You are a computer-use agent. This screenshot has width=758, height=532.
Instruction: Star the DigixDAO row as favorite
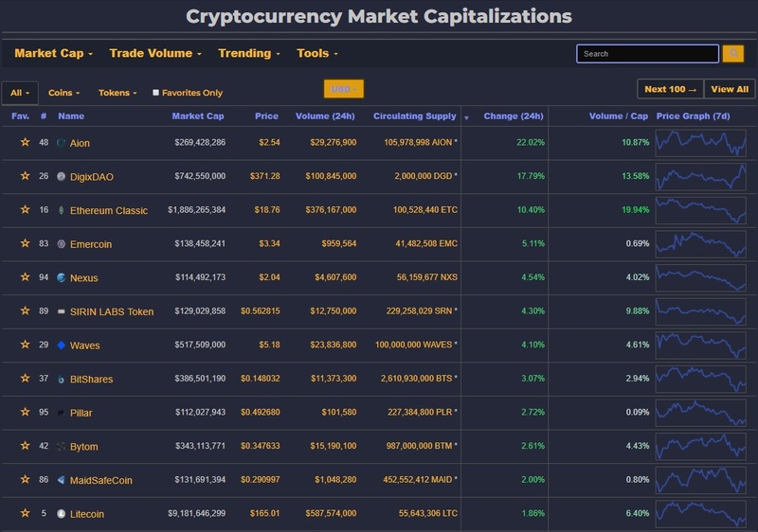(x=26, y=176)
